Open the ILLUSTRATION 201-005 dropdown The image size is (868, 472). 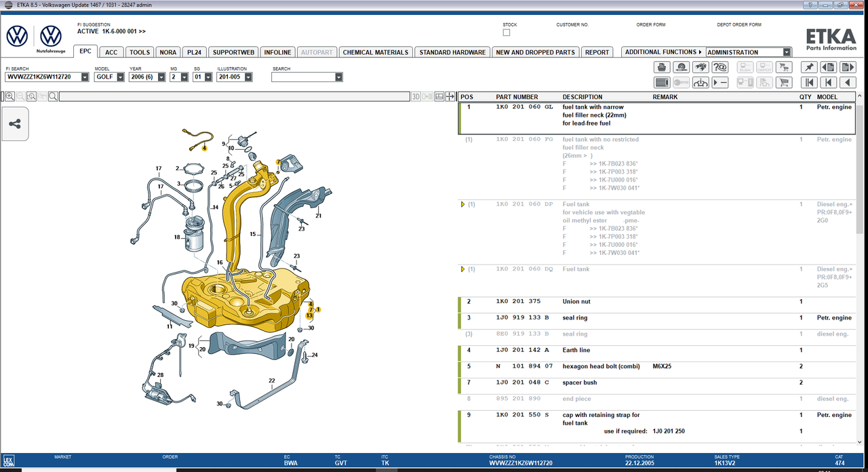pyautogui.click(x=248, y=77)
